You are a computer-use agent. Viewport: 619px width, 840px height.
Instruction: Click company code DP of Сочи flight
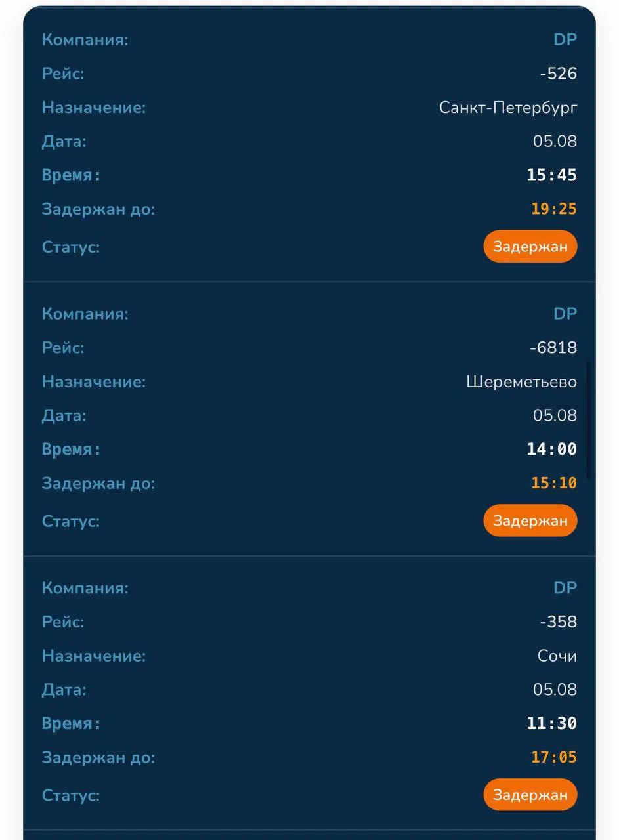pos(565,588)
